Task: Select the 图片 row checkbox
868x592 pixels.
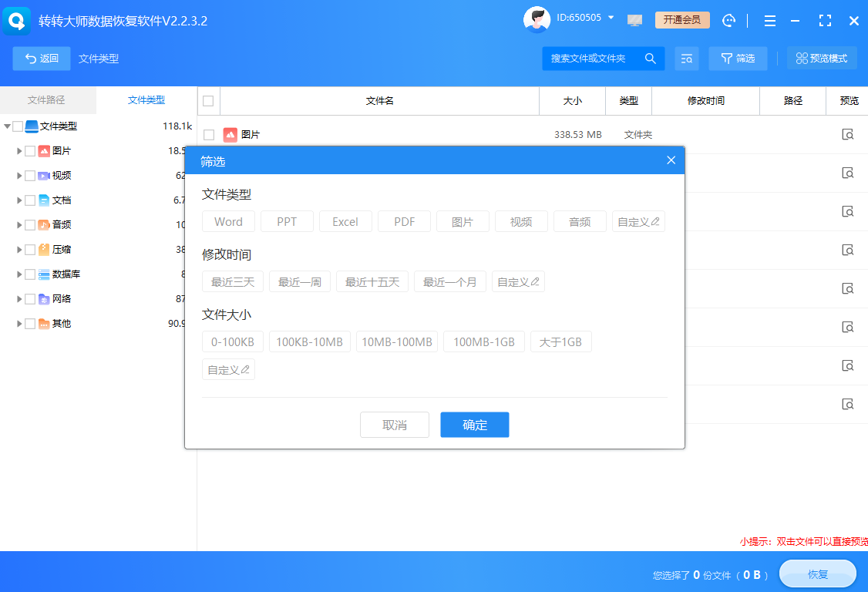Action: tap(208, 134)
